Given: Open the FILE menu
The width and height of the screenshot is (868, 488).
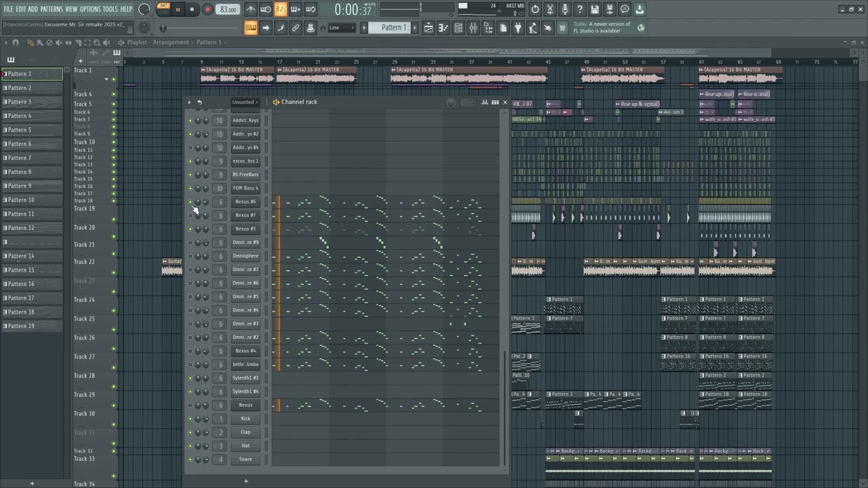Looking at the screenshot, I should pos(8,9).
